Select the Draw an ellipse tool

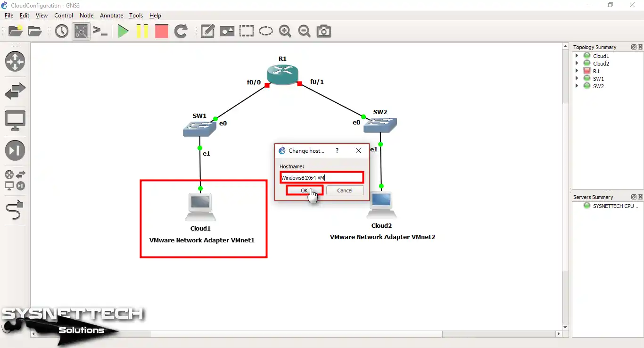pyautogui.click(x=266, y=31)
